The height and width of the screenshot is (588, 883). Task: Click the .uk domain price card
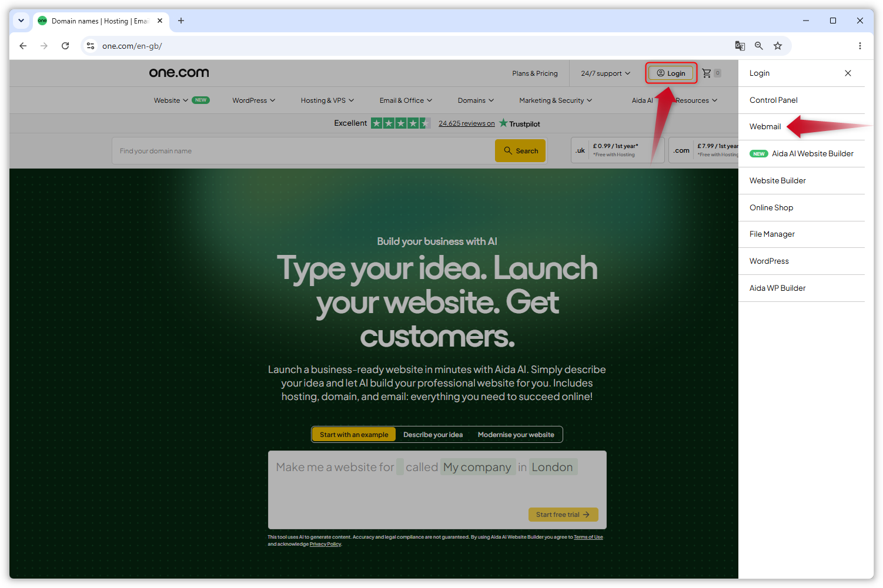point(617,150)
